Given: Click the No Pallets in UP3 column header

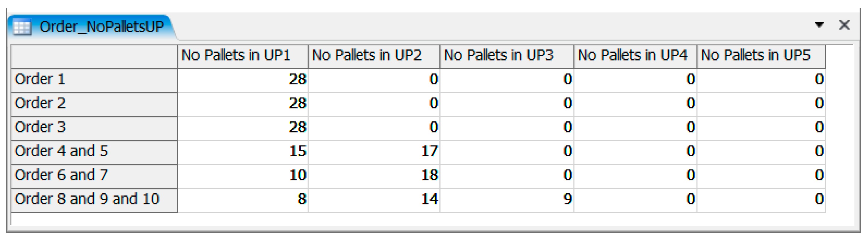Looking at the screenshot, I should tap(506, 56).
